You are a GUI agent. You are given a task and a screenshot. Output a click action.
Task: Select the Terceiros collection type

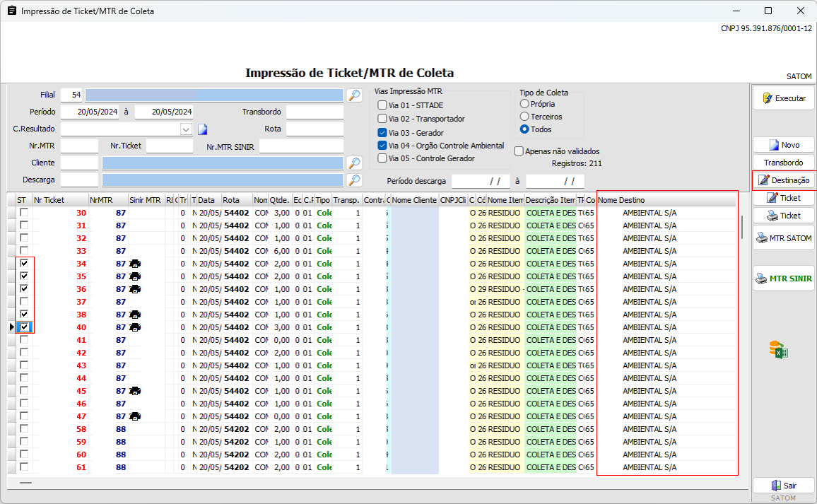(x=524, y=117)
